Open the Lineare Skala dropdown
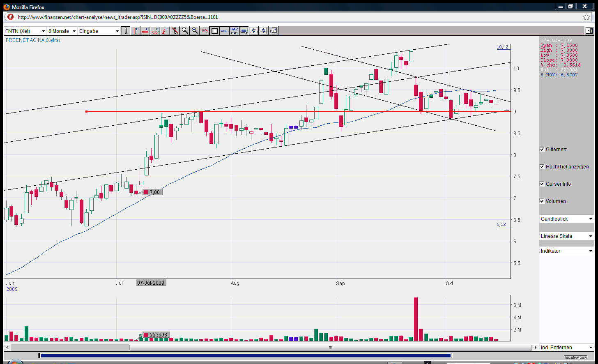The image size is (598, 364). pyautogui.click(x=567, y=236)
